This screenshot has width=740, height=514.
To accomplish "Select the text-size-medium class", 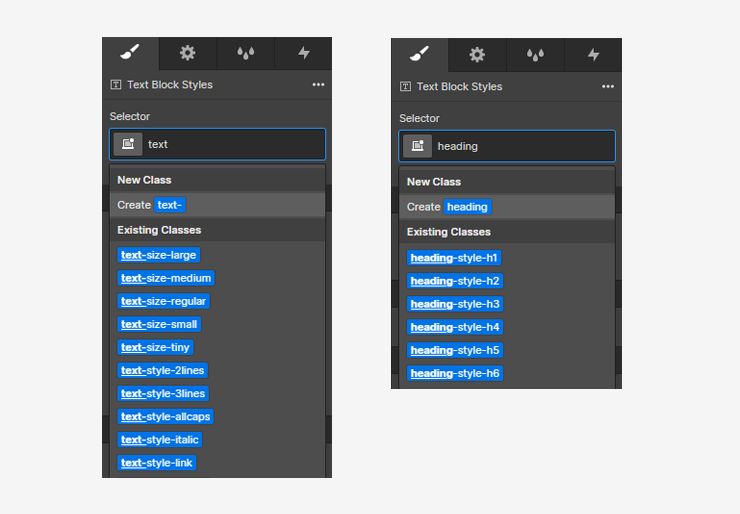I will [166, 278].
